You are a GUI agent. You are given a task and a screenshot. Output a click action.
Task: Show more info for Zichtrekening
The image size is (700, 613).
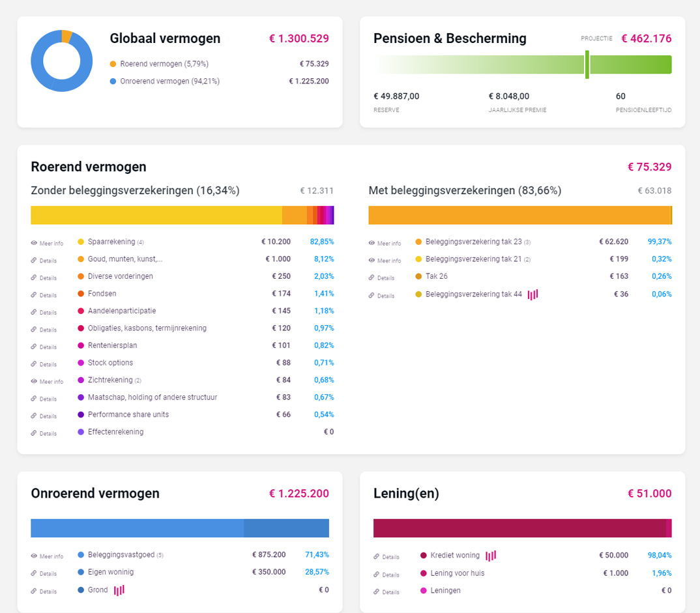(48, 381)
